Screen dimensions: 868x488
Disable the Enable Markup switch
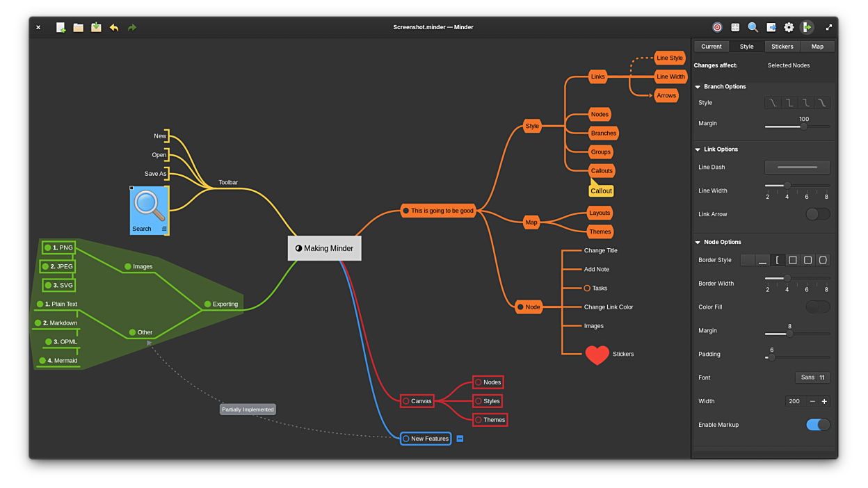[817, 425]
